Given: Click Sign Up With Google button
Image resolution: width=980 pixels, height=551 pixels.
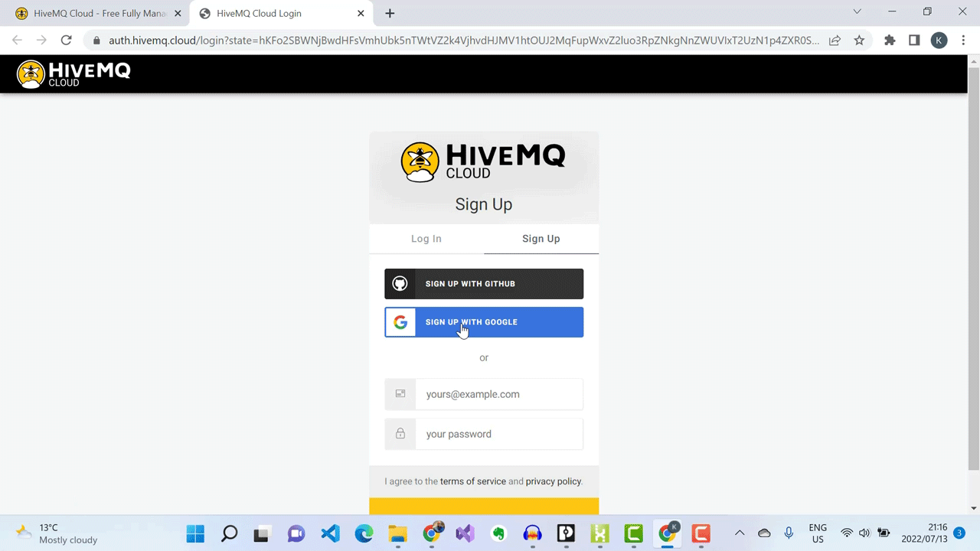Looking at the screenshot, I should [484, 322].
